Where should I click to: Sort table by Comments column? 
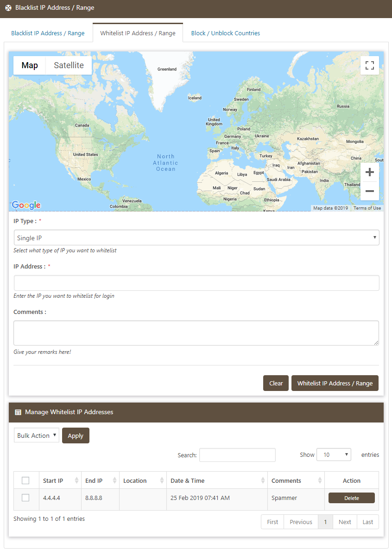click(x=296, y=480)
